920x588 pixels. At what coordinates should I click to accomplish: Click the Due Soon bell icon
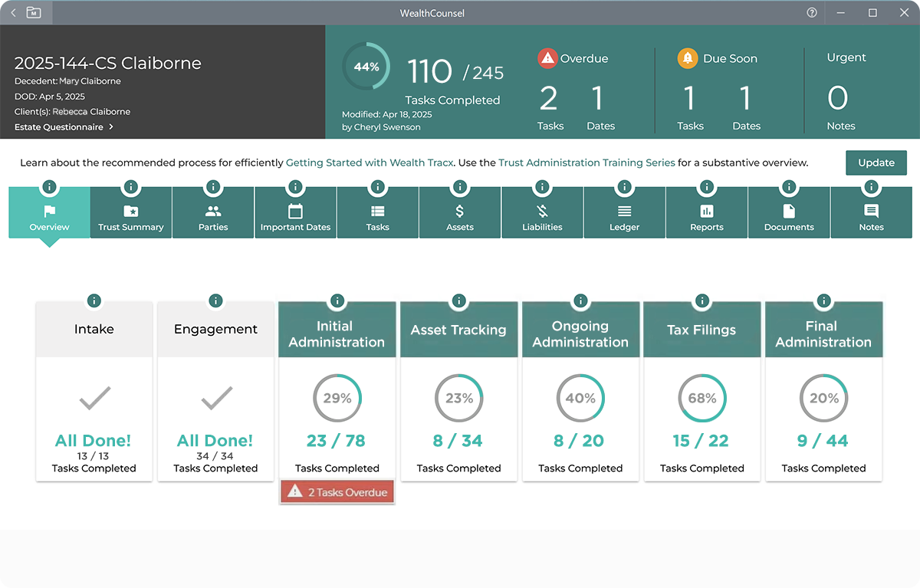click(x=688, y=57)
